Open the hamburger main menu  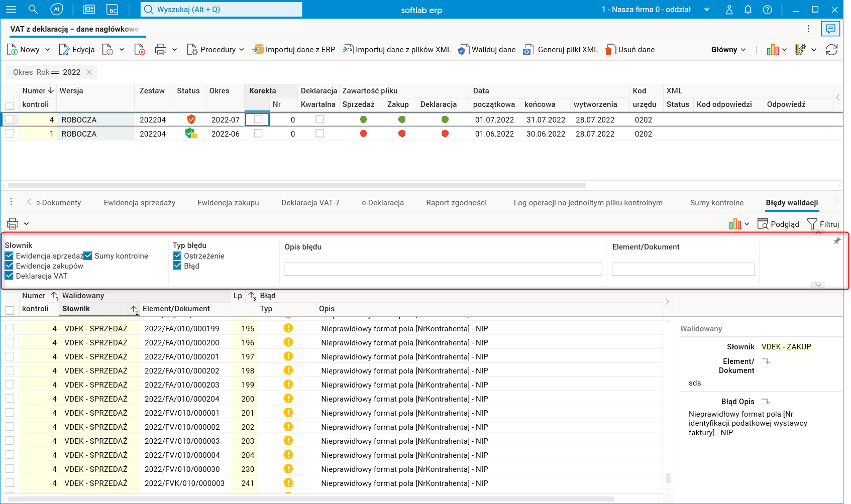pyautogui.click(x=11, y=10)
